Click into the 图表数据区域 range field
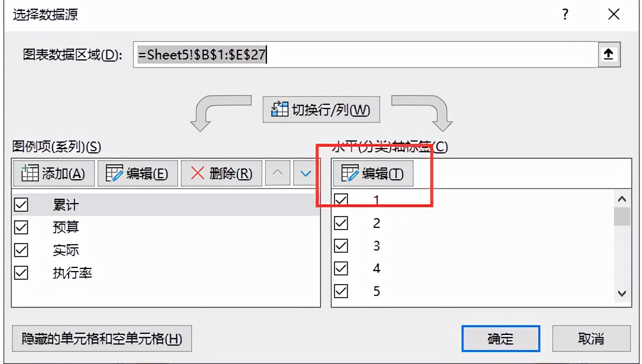Image resolution: width=642 pixels, height=364 pixels. (x=366, y=55)
